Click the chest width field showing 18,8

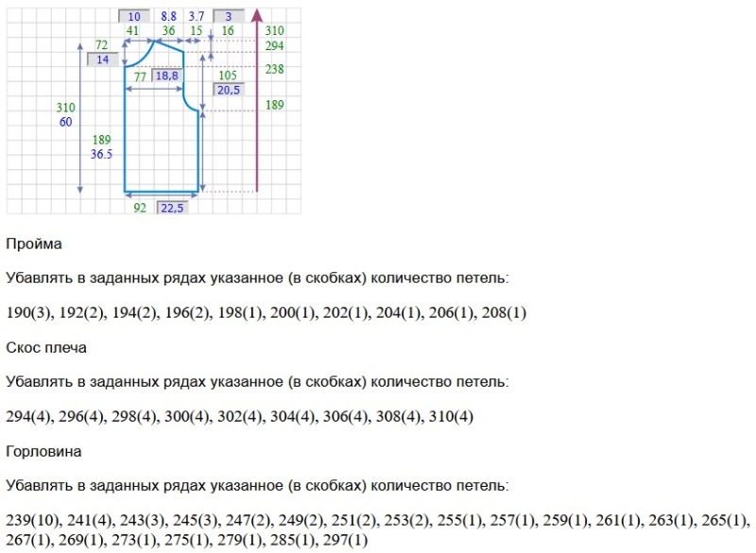tap(166, 76)
